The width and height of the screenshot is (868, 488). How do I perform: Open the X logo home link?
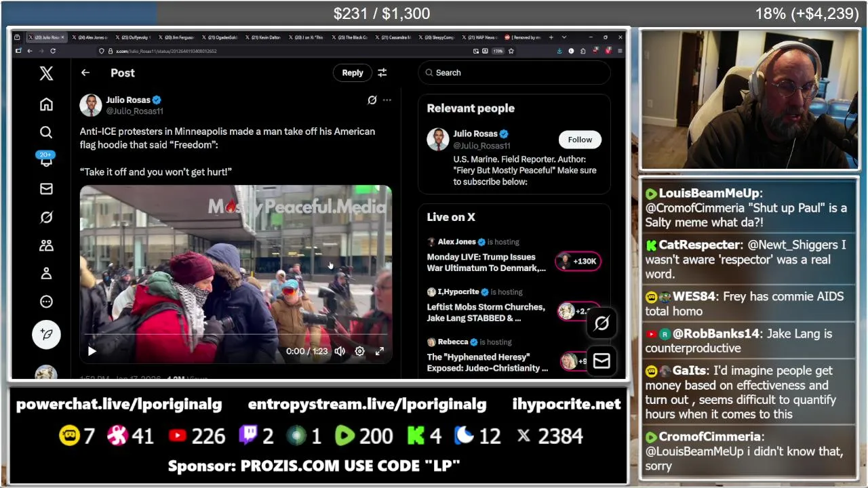(x=46, y=73)
